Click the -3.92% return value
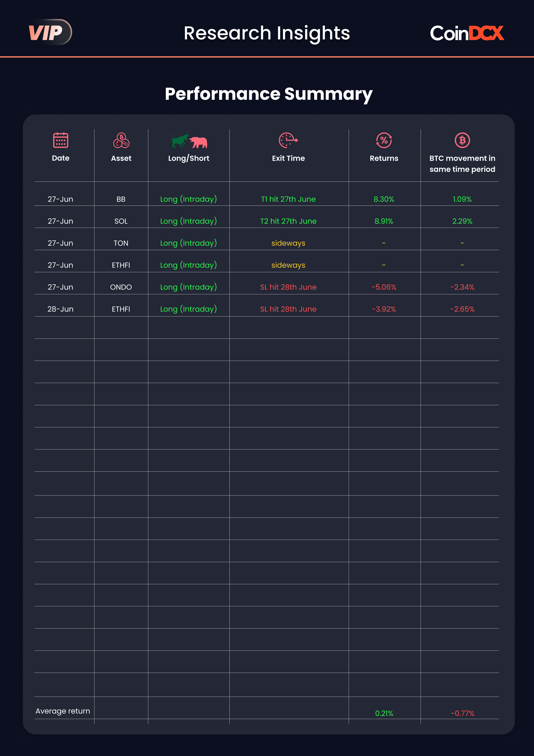Screen dimensions: 534x756 [384, 309]
